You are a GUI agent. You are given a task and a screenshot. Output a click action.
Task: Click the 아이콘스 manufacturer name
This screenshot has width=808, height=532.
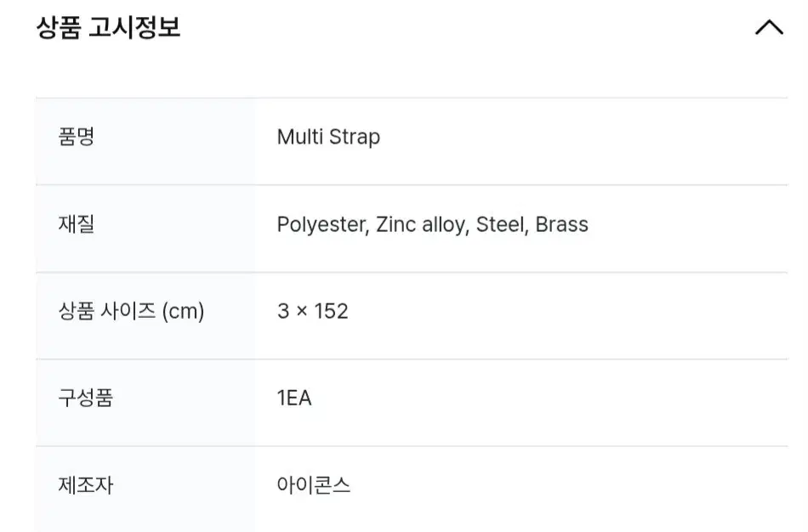(x=314, y=486)
